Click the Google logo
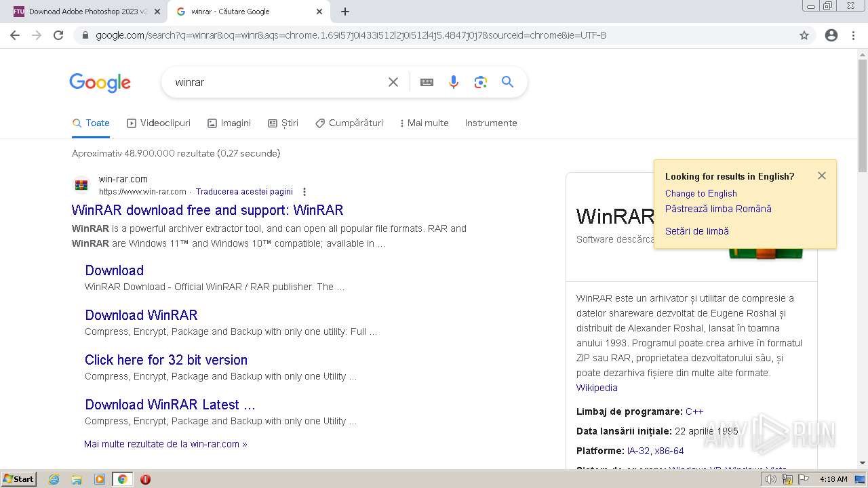 [x=100, y=83]
